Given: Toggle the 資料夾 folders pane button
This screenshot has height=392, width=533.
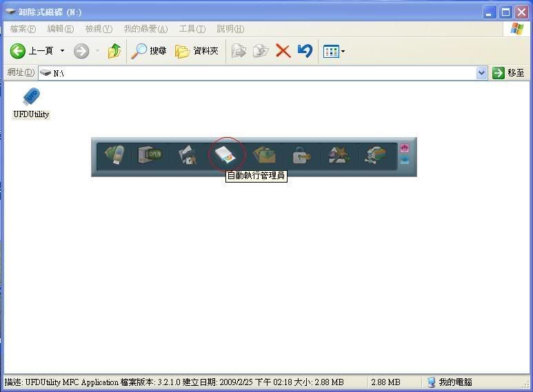Looking at the screenshot, I should click(197, 51).
